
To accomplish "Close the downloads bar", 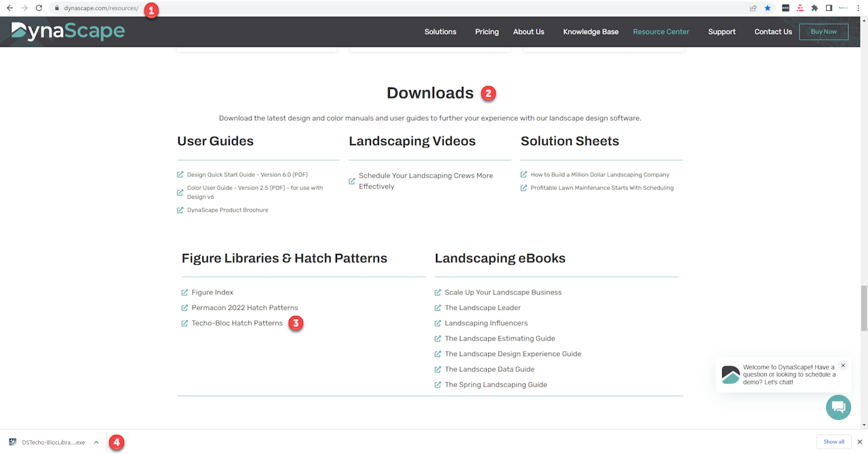I will 859,442.
